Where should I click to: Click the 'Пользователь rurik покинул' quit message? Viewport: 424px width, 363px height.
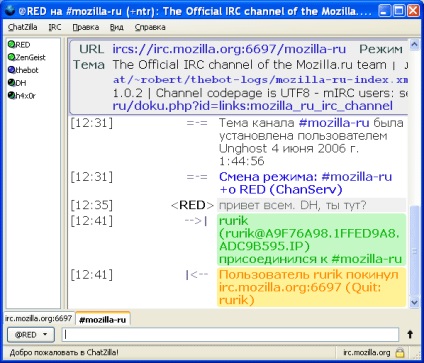pos(311,287)
